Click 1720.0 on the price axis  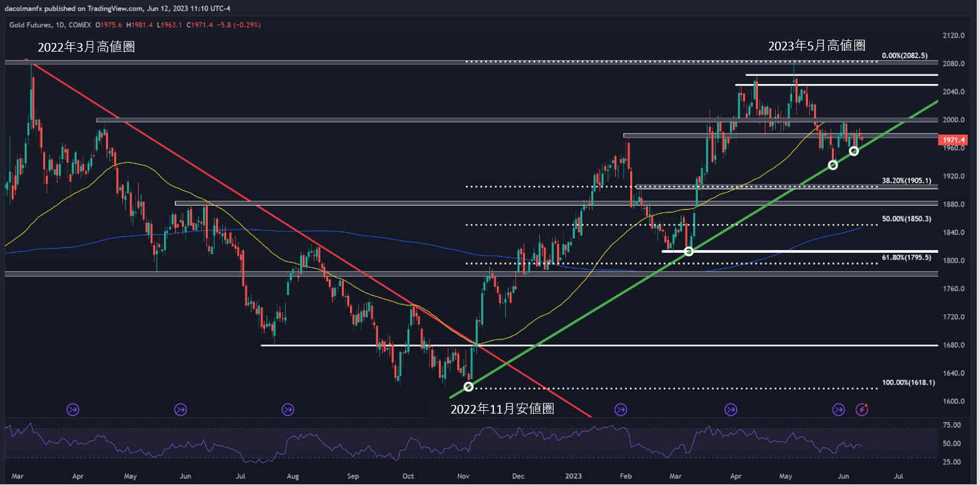click(x=954, y=317)
